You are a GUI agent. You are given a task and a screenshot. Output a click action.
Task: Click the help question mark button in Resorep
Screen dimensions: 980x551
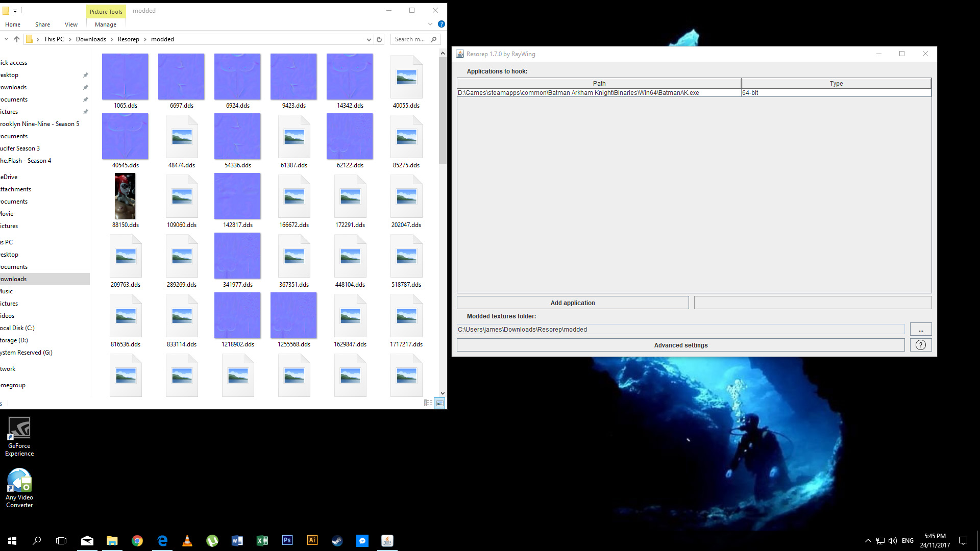tap(920, 345)
